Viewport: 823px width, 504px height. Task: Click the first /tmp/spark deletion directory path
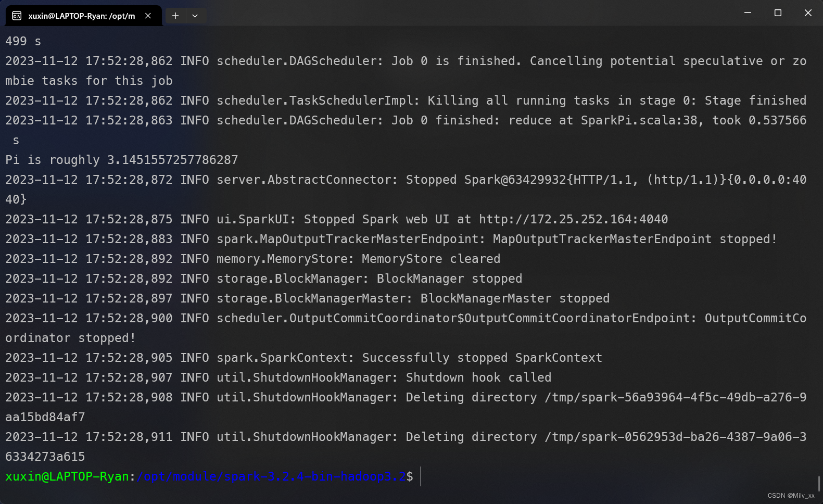click(674, 397)
